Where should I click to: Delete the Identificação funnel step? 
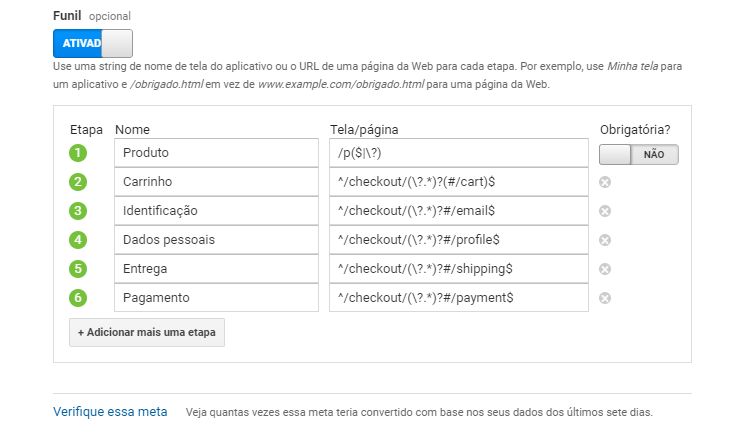(605, 211)
